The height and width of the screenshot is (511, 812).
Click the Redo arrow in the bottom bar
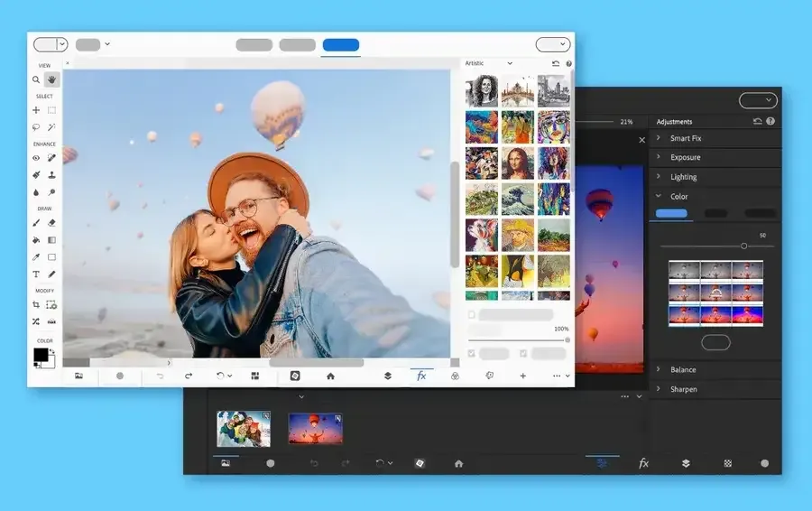189,376
